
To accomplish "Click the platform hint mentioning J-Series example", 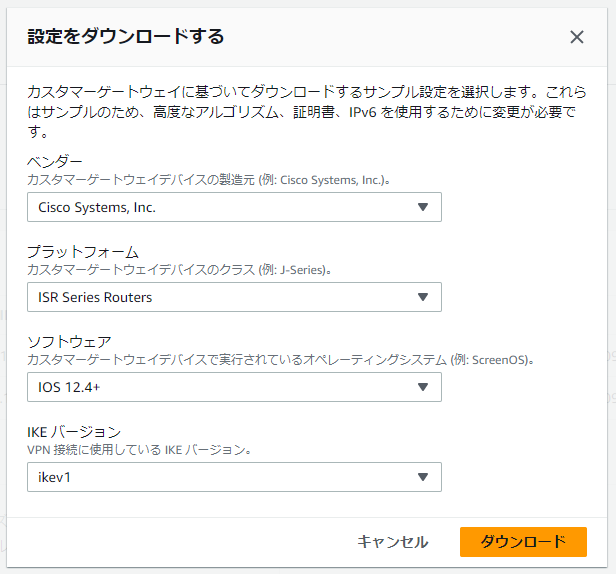I will pyautogui.click(x=192, y=270).
